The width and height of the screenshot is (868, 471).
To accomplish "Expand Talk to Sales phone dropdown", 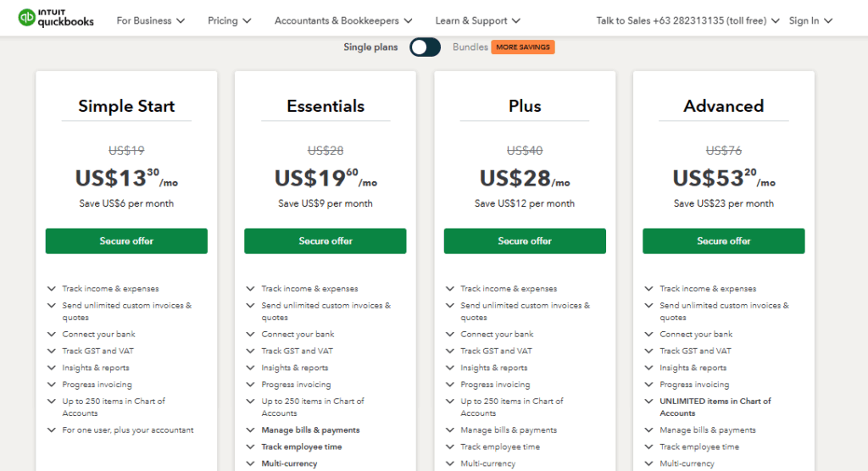I will point(687,20).
